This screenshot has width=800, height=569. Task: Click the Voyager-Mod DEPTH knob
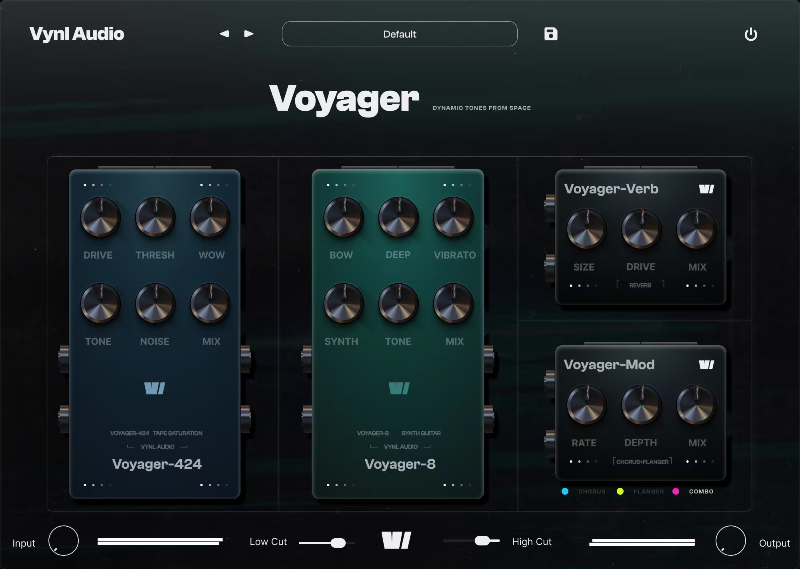coord(641,405)
